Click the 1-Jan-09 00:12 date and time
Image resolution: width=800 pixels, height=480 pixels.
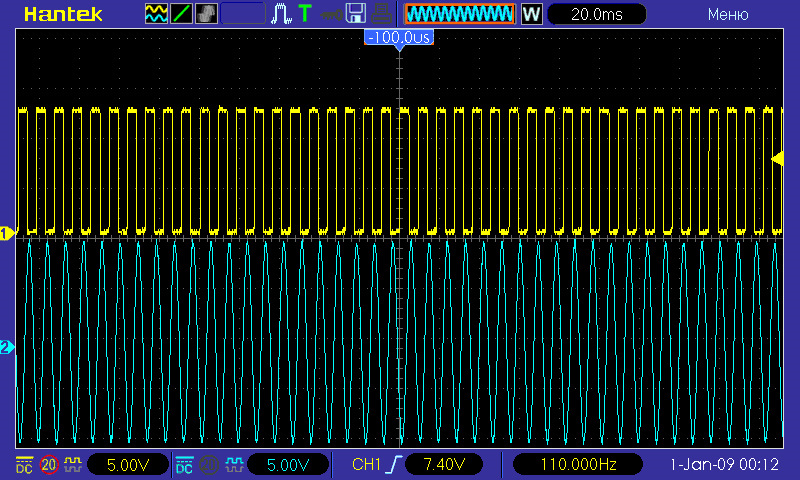click(x=724, y=464)
